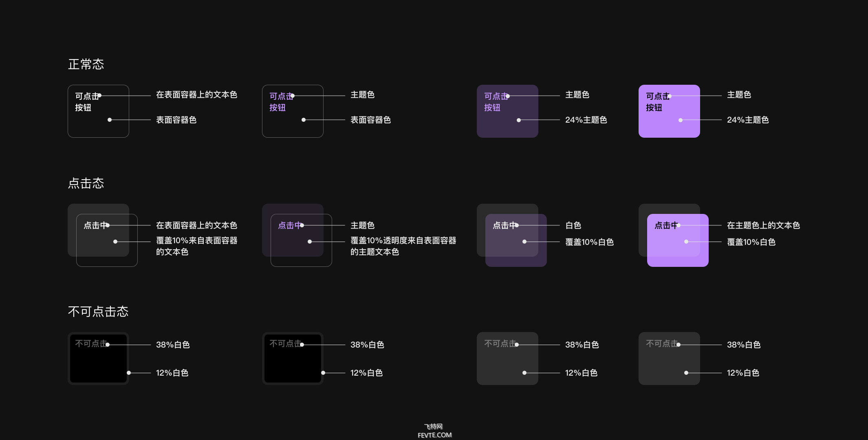Viewport: 868px width, 440px height.
Task: Click the dark purple filled 点击中 button
Action: [516, 240]
